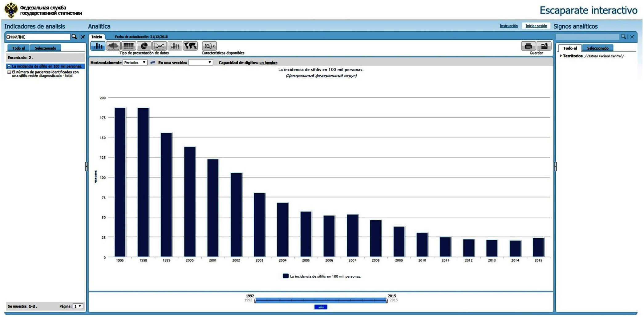Open the Instrucción link
644x317 pixels.
click(x=508, y=26)
